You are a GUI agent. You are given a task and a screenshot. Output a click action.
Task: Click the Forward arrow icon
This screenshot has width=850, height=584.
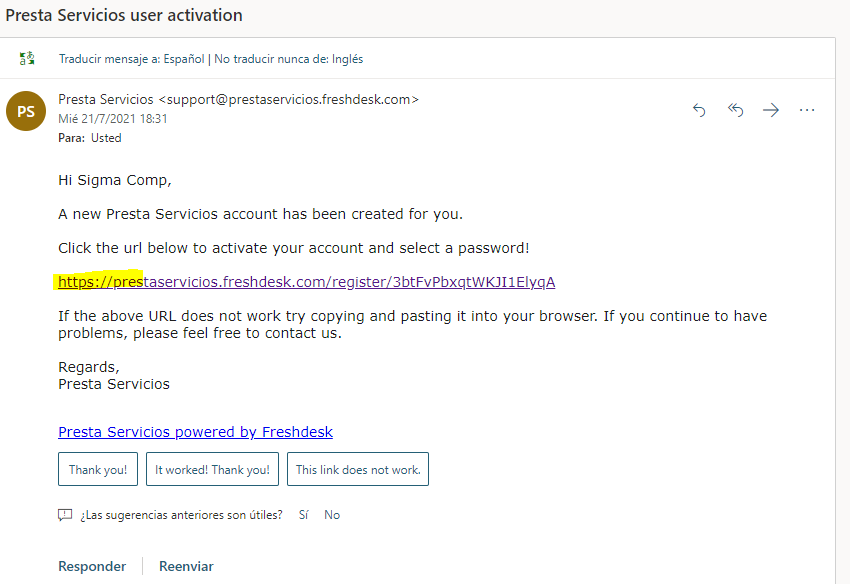click(x=771, y=110)
